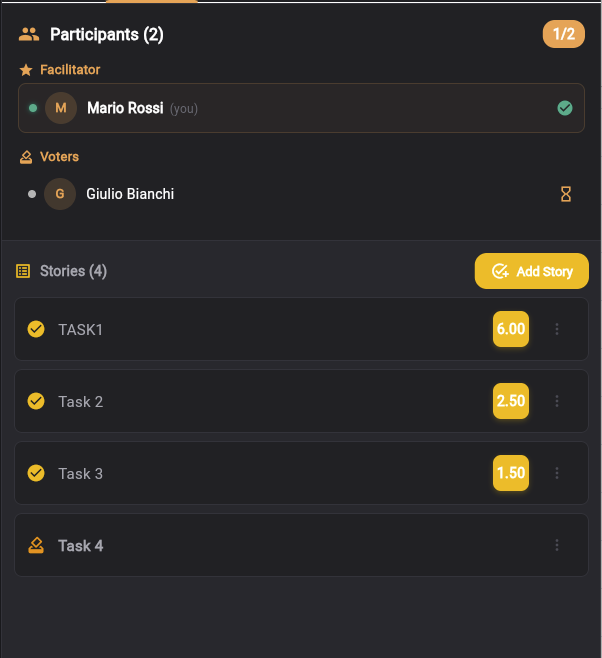Click the Task 4 voting icon
This screenshot has height=658, width=602.
point(36,546)
